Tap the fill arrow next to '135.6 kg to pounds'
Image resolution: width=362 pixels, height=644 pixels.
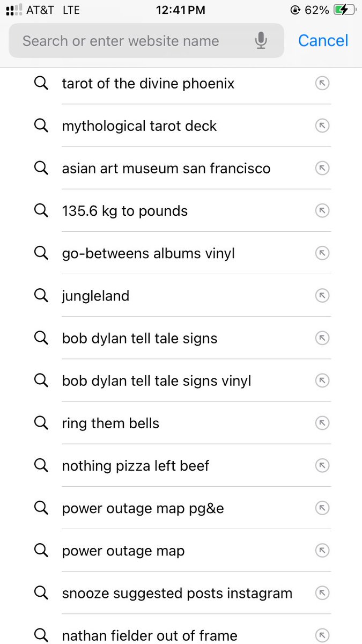click(322, 210)
